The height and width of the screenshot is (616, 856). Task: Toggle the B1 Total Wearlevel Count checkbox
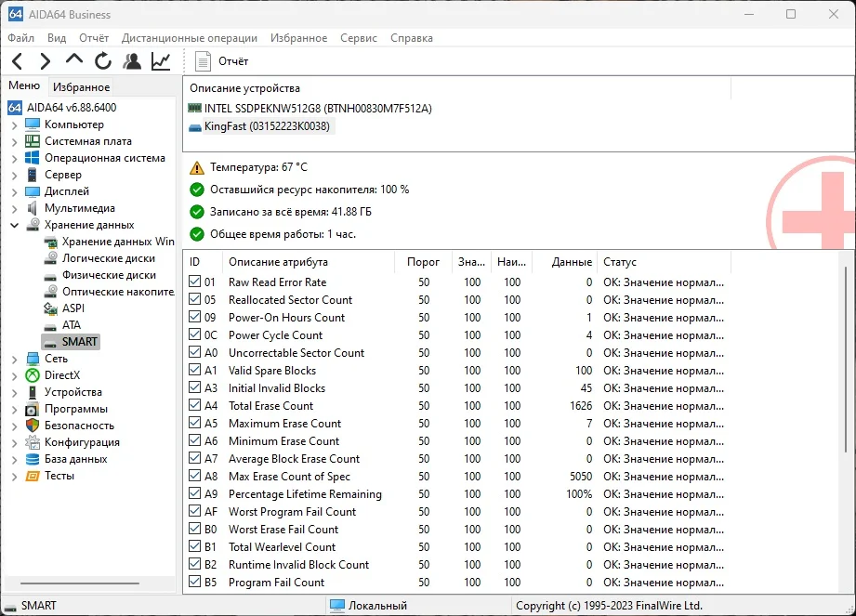194,546
